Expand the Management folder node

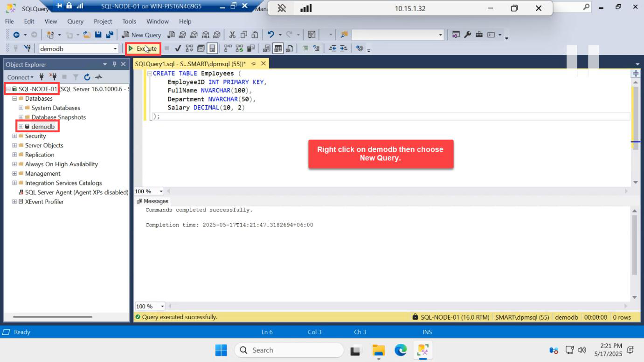tap(14, 174)
